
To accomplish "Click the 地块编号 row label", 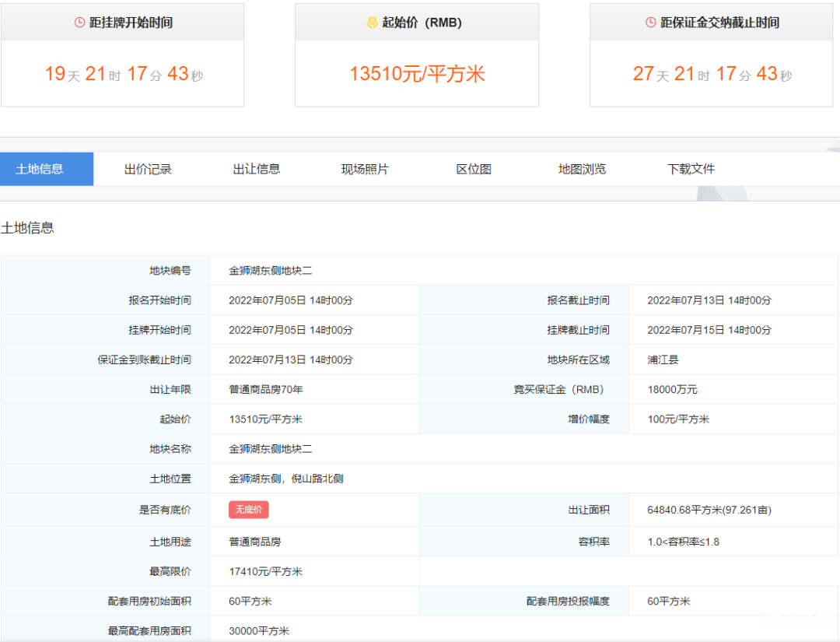I will tap(170, 271).
